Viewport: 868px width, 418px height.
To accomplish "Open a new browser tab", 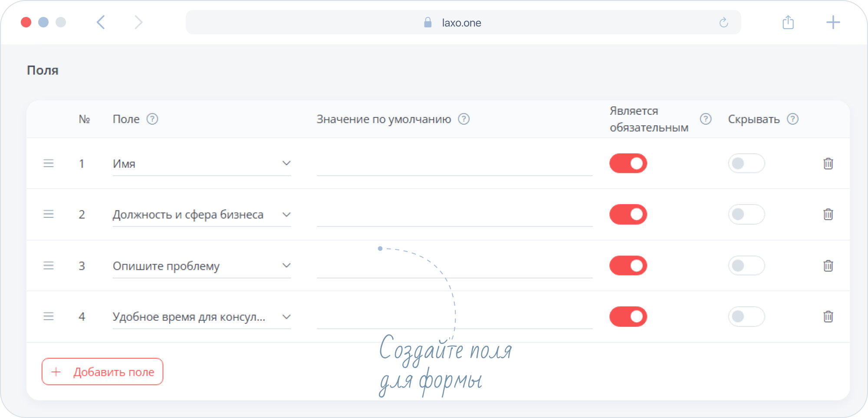I will (x=833, y=22).
